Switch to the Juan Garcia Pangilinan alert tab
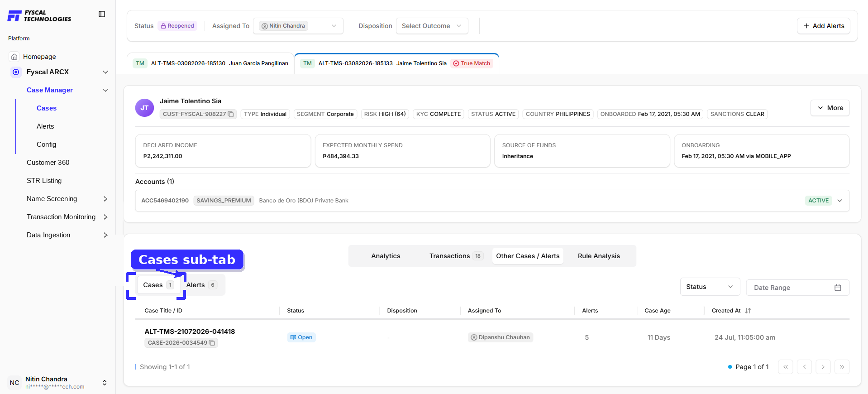Viewport: 868px width, 394px height. pos(211,63)
